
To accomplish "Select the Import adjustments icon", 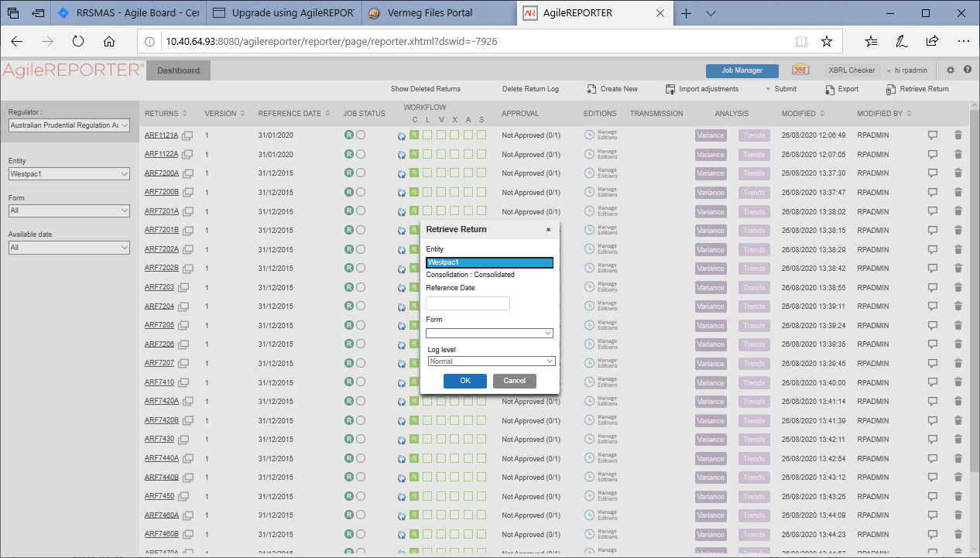I will click(x=670, y=88).
